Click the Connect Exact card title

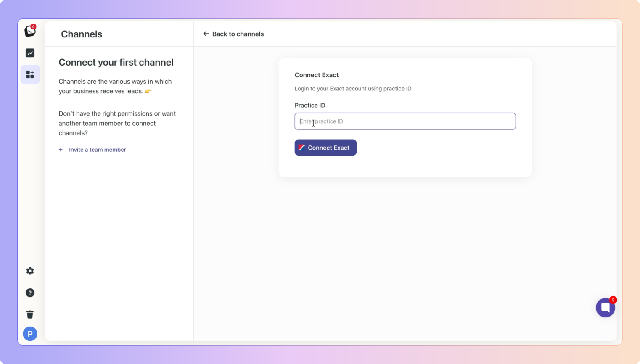pyautogui.click(x=317, y=75)
